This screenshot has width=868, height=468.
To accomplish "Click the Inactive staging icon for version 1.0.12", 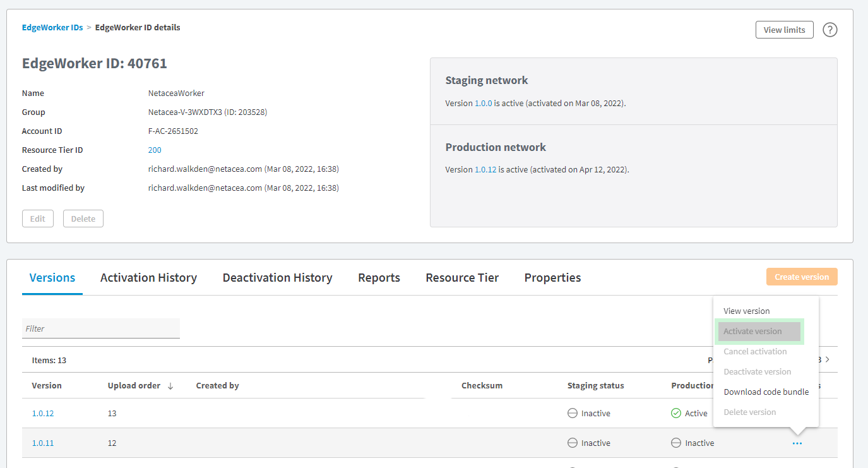I will click(x=573, y=413).
